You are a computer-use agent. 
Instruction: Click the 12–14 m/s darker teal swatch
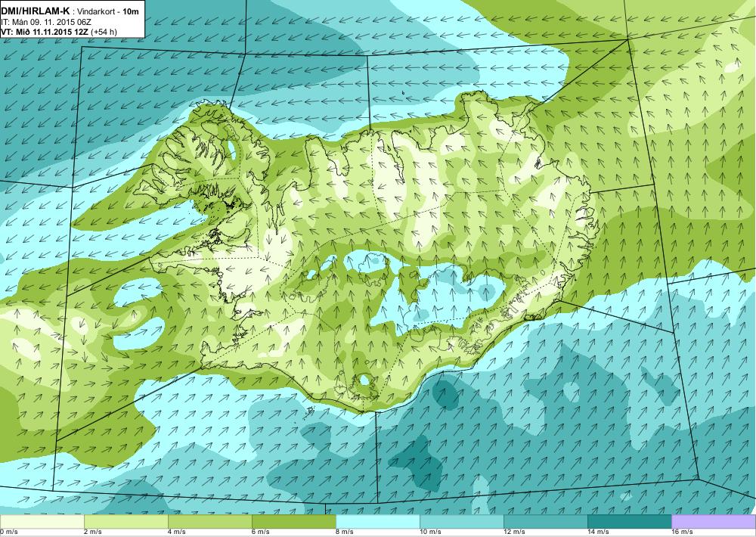[x=545, y=521]
